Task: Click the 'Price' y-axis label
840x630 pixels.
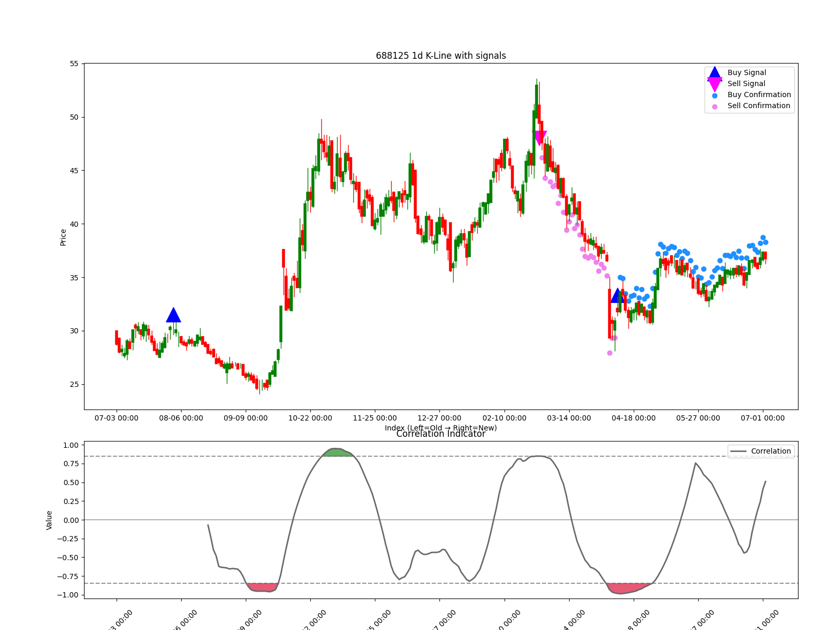Action: tap(63, 237)
